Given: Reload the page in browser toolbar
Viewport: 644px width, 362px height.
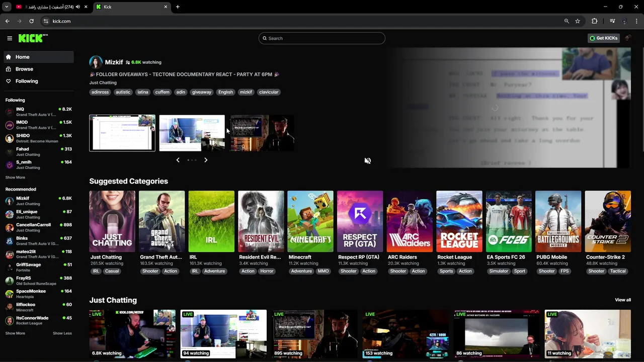Looking at the screenshot, I should pos(31,21).
